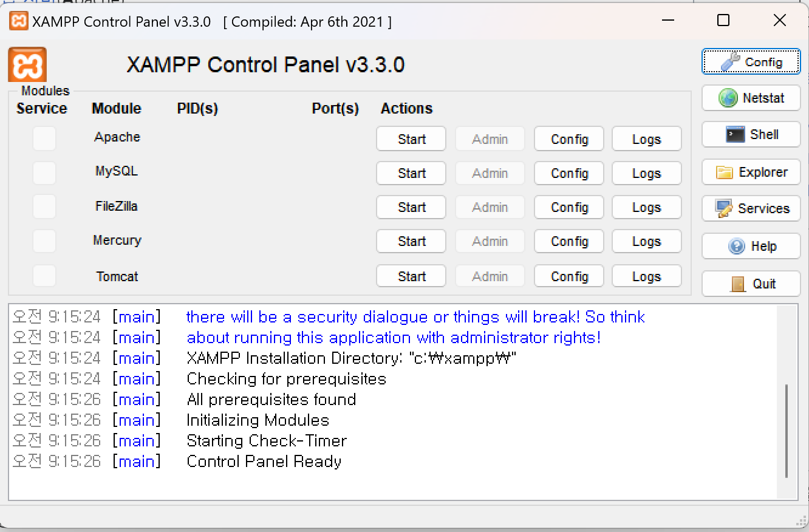This screenshot has height=532, width=809.
Task: Start the Apache module
Action: (411, 139)
